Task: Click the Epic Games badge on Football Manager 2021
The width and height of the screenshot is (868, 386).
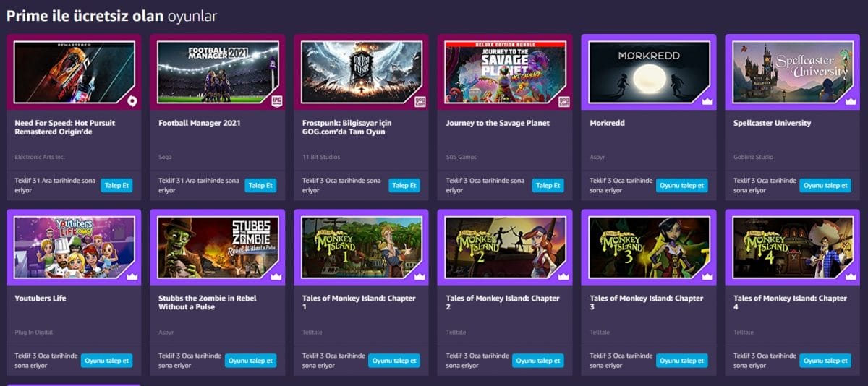Action: coord(276,102)
